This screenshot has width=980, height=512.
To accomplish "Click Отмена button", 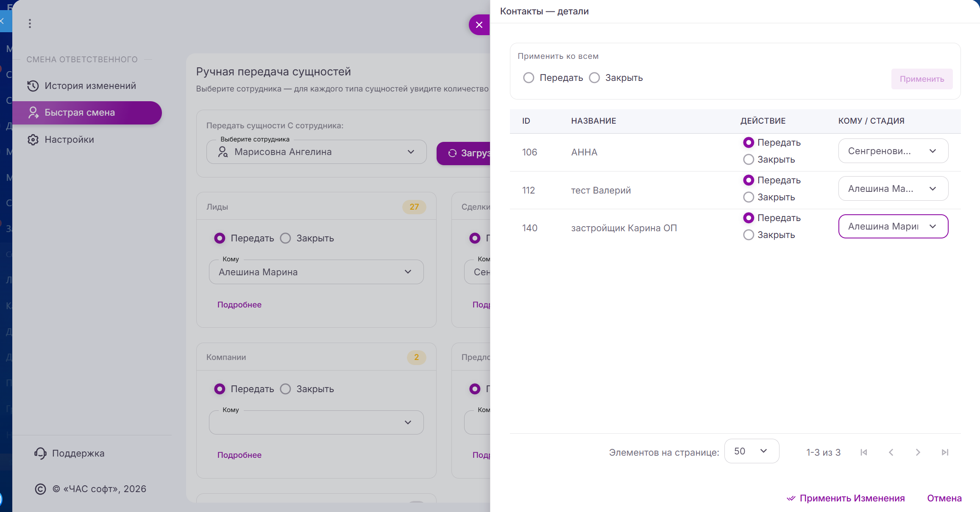I will [x=944, y=498].
